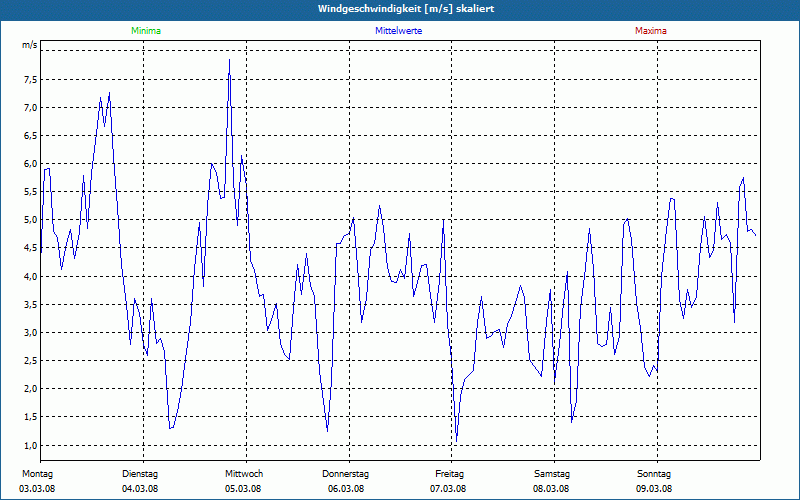The image size is (800, 500).
Task: Click the 4,5 y-axis value
Action: [30, 248]
